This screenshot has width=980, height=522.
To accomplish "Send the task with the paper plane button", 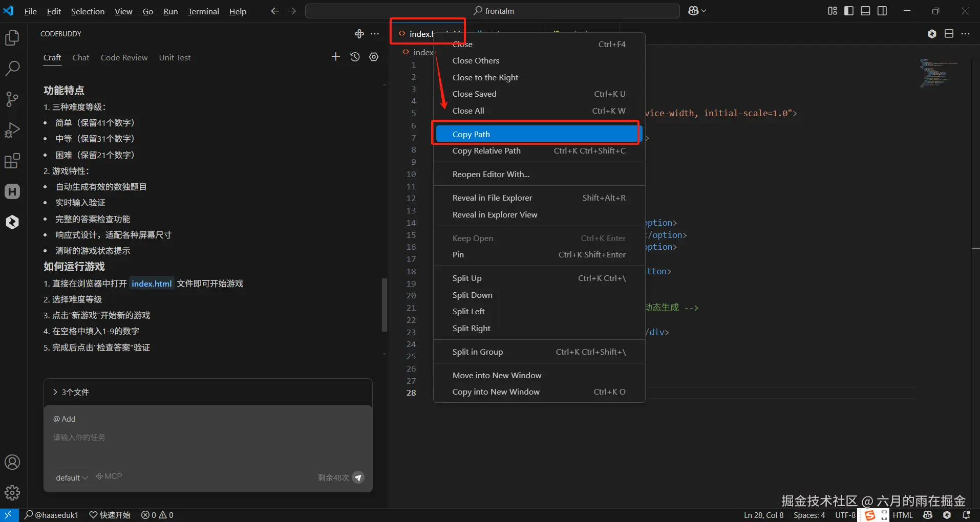I will pos(358,477).
